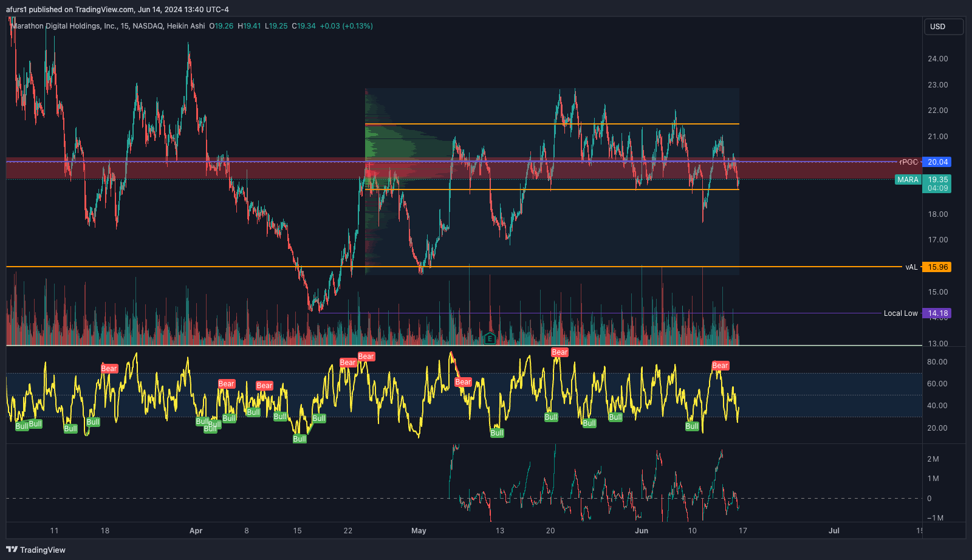The image size is (972, 560).
Task: Click the Marathon Digital Holdings symbol title
Action: pyautogui.click(x=108, y=26)
